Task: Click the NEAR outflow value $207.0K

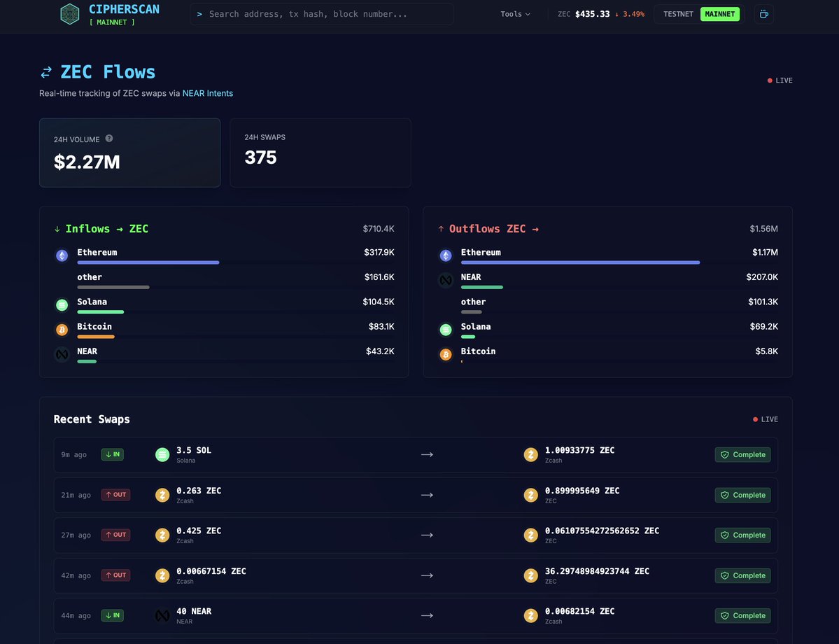Action: (x=762, y=276)
